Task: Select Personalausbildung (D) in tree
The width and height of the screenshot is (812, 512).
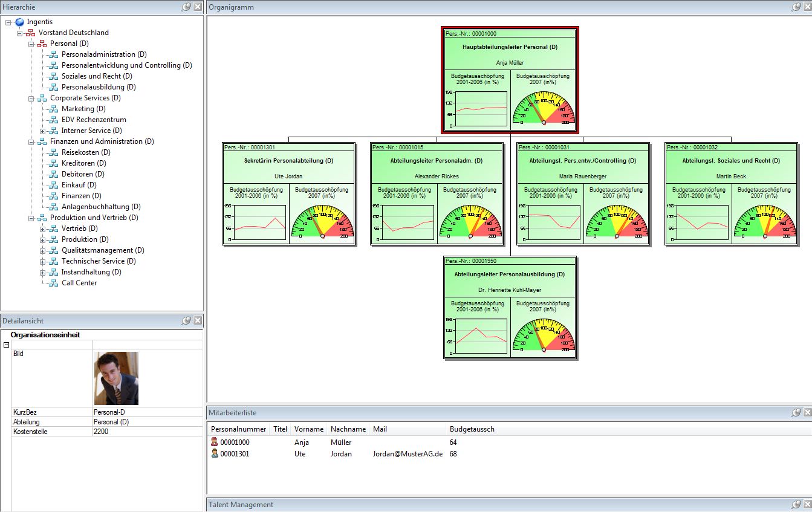Action: click(x=99, y=87)
